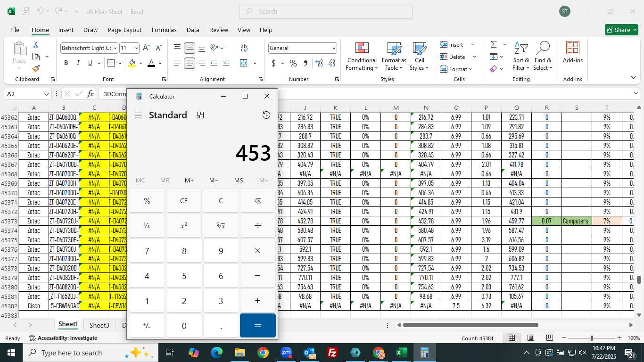Open Format as Table gallery
This screenshot has height=362, width=644.
(394, 57)
